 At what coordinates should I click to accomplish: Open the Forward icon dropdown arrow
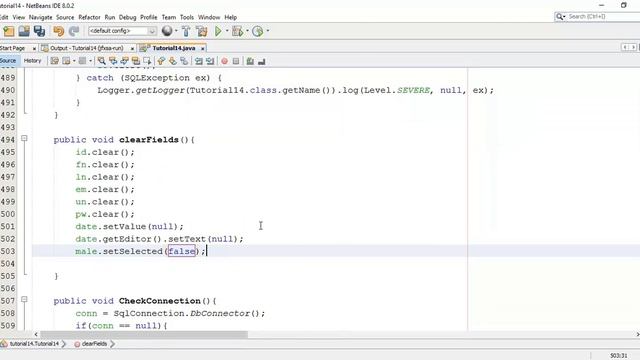90,61
